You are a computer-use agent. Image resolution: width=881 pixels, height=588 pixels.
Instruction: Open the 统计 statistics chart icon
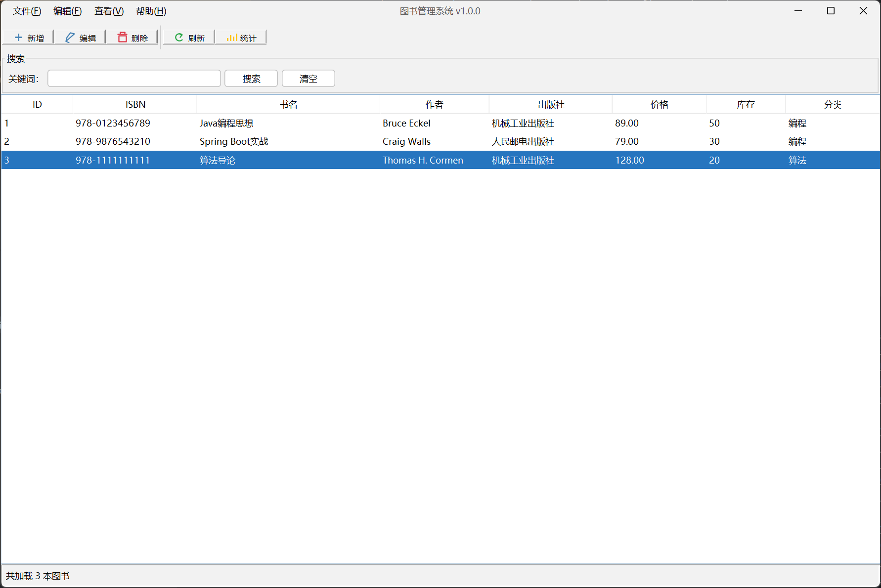coord(231,38)
